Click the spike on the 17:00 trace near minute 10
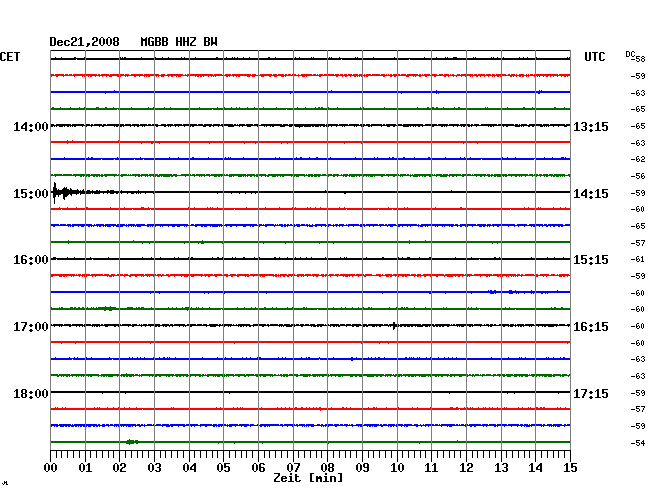Image resolution: width=650 pixels, height=494 pixels. (x=394, y=326)
